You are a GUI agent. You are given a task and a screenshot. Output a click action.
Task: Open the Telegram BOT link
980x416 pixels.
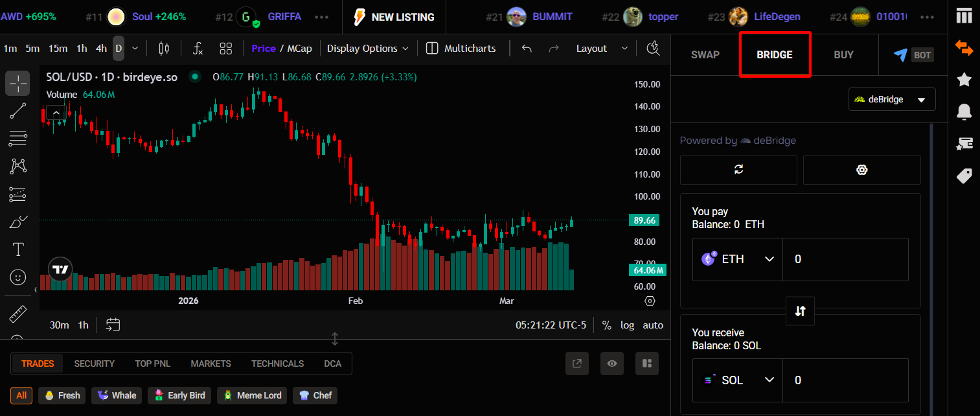[x=913, y=55]
